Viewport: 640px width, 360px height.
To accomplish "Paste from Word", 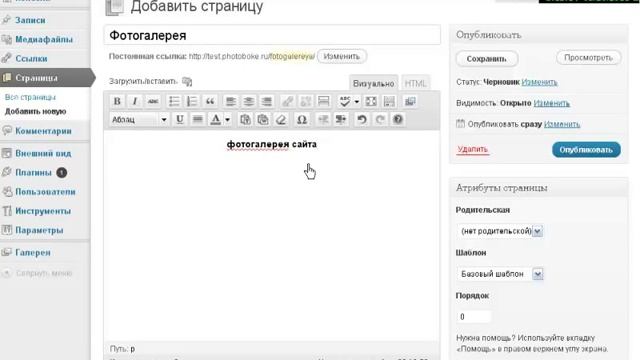I will pyautogui.click(x=263, y=120).
